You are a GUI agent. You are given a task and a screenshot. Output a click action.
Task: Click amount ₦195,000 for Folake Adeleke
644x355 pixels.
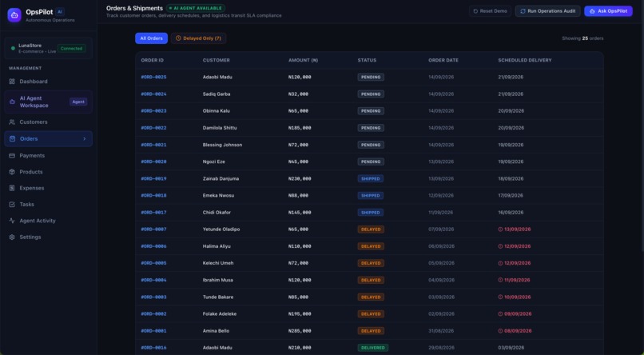pos(300,314)
